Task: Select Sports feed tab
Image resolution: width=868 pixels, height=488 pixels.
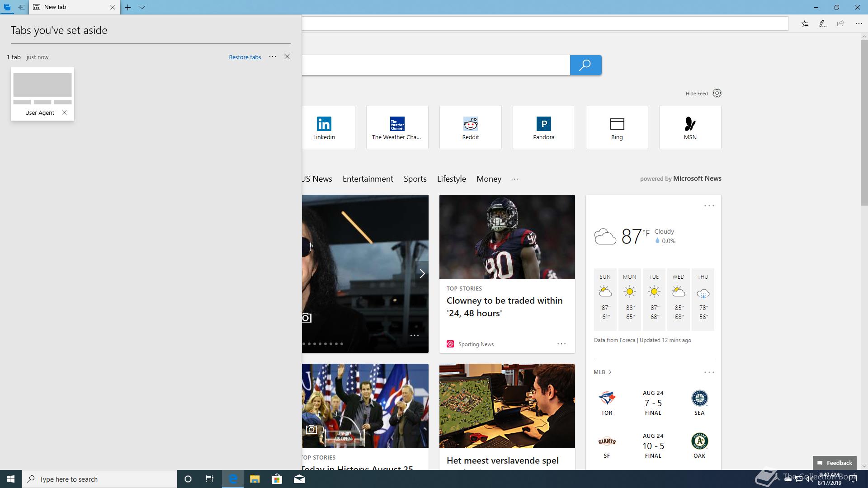Action: 415,179
